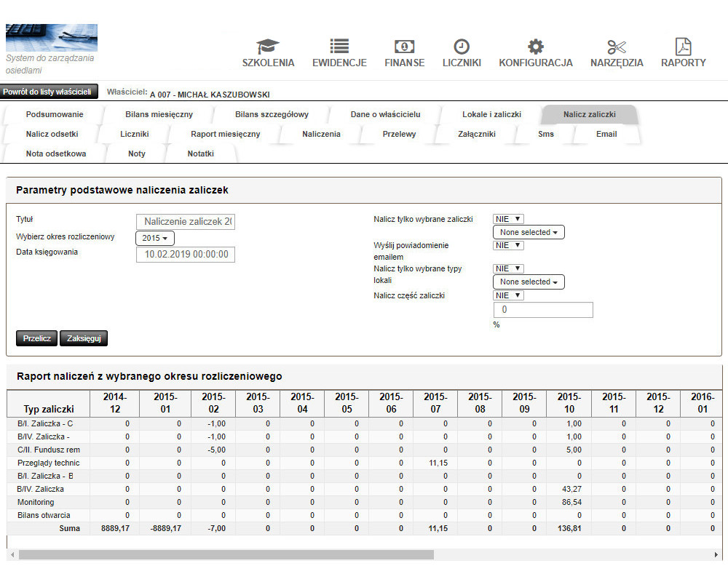728x582 pixels.
Task: Open the Szkolenia graduation cap icon
Action: 268,47
